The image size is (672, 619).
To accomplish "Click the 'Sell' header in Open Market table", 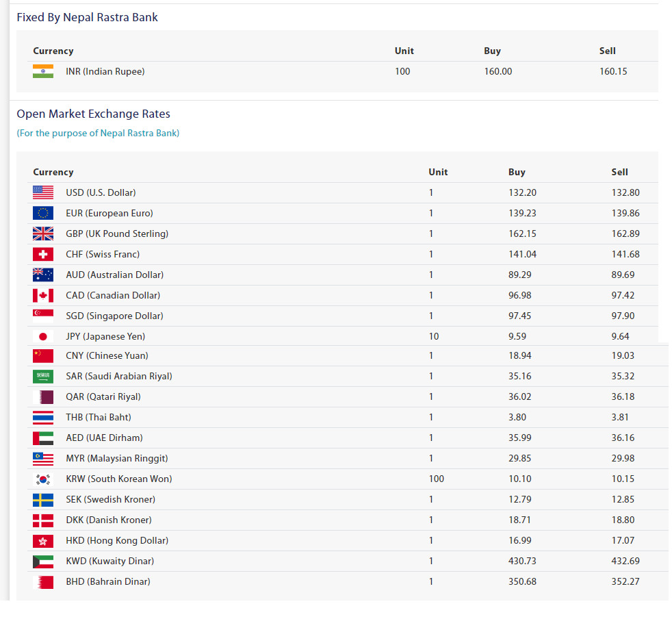I will coord(620,173).
